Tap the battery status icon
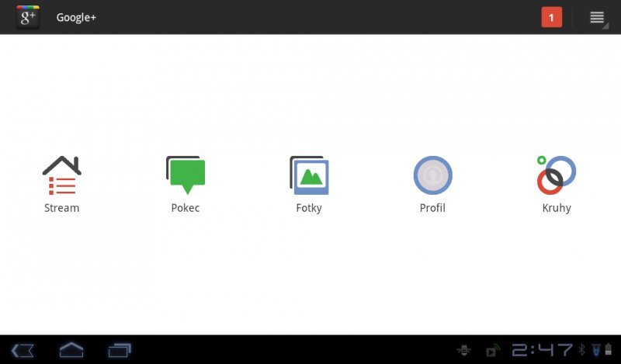Viewport: 621px width, 364px height. point(609,350)
